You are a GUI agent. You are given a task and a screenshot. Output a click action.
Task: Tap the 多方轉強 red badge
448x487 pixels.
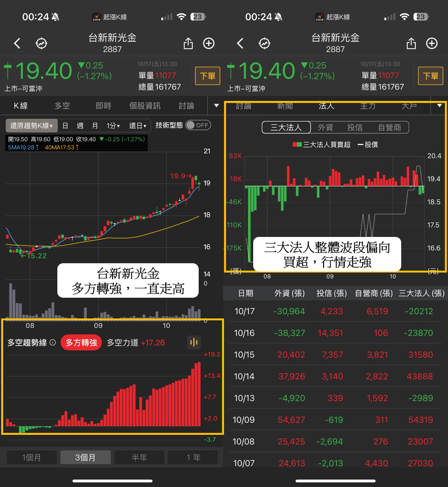pyautogui.click(x=81, y=343)
